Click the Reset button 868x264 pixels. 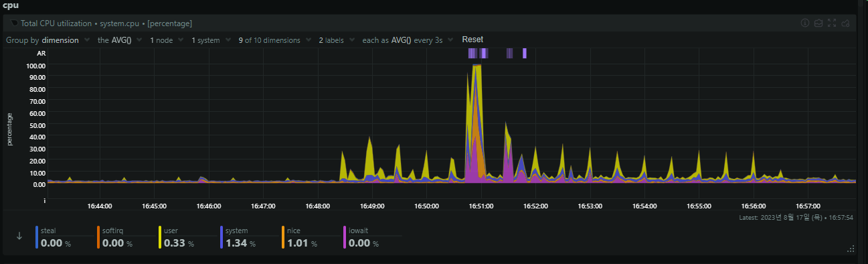(x=472, y=40)
